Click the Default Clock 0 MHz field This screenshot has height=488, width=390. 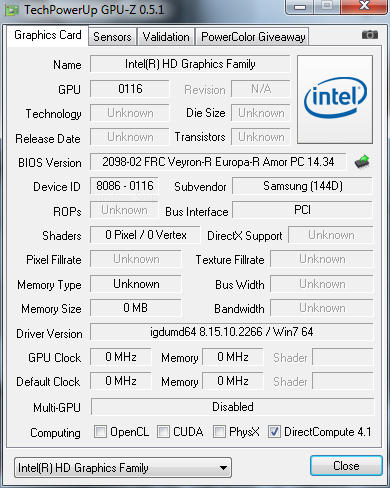pos(121,381)
